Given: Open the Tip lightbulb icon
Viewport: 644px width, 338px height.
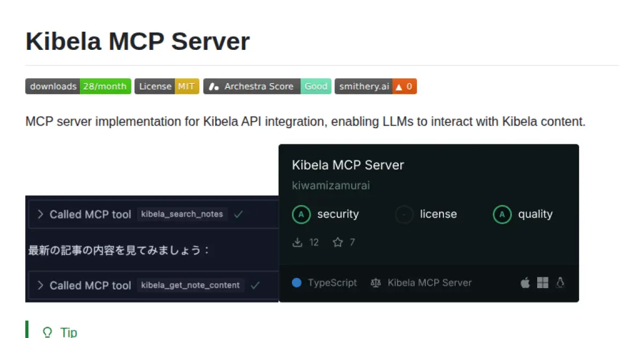Looking at the screenshot, I should point(47,332).
